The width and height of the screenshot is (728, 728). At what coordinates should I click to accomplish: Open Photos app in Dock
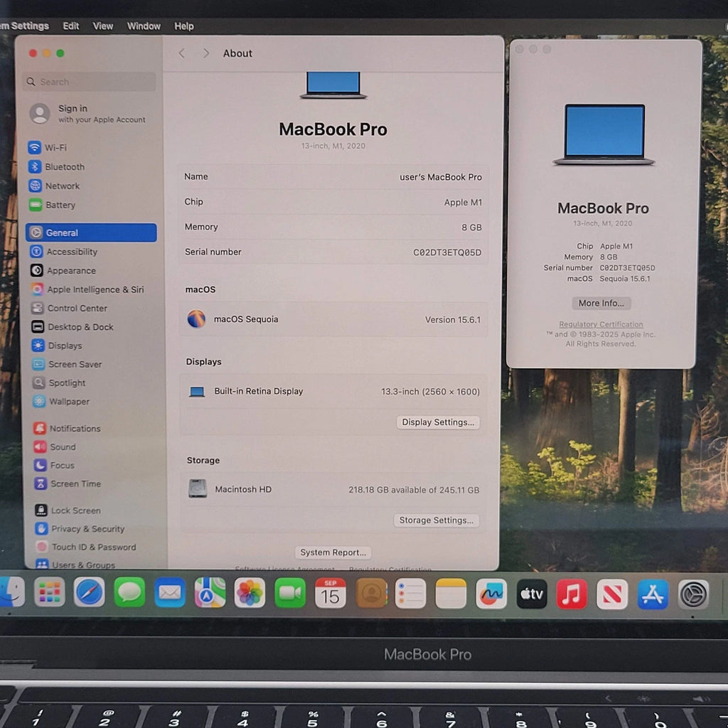pyautogui.click(x=250, y=592)
